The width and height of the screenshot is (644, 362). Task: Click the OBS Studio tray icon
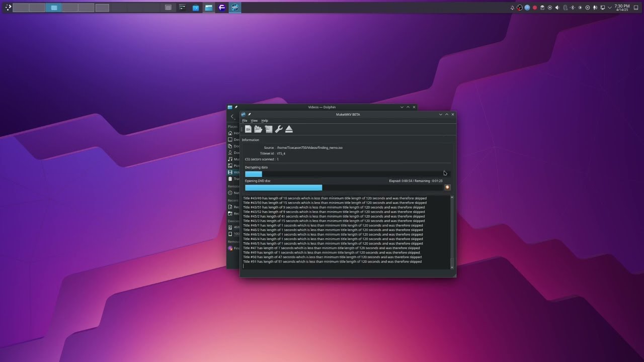(520, 8)
